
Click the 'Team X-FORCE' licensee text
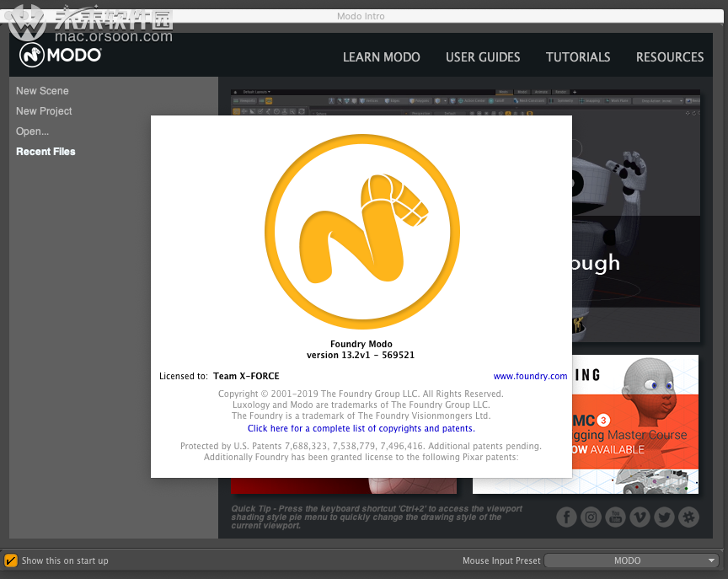[246, 376]
